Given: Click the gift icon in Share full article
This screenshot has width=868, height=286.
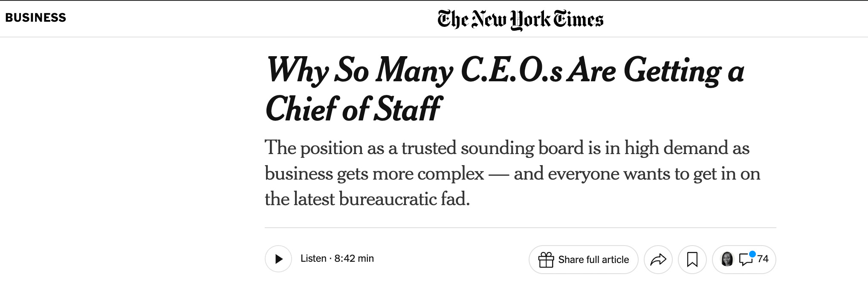Looking at the screenshot, I should (x=546, y=260).
